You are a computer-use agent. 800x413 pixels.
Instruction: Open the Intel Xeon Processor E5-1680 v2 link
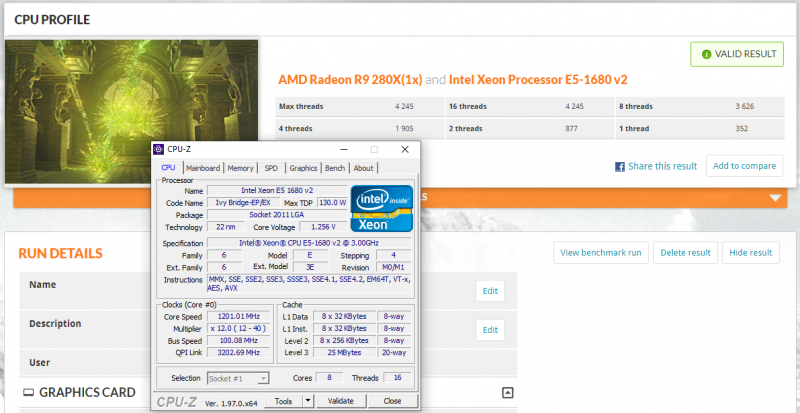pos(538,79)
